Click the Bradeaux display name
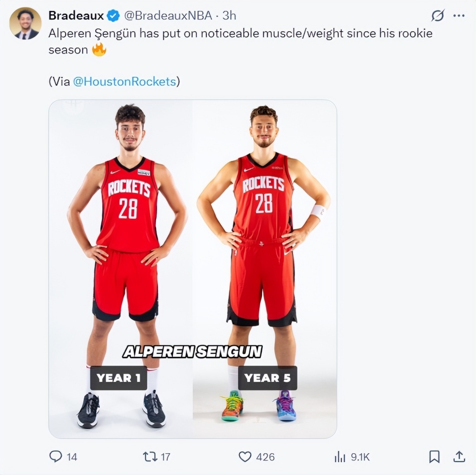 pos(76,16)
